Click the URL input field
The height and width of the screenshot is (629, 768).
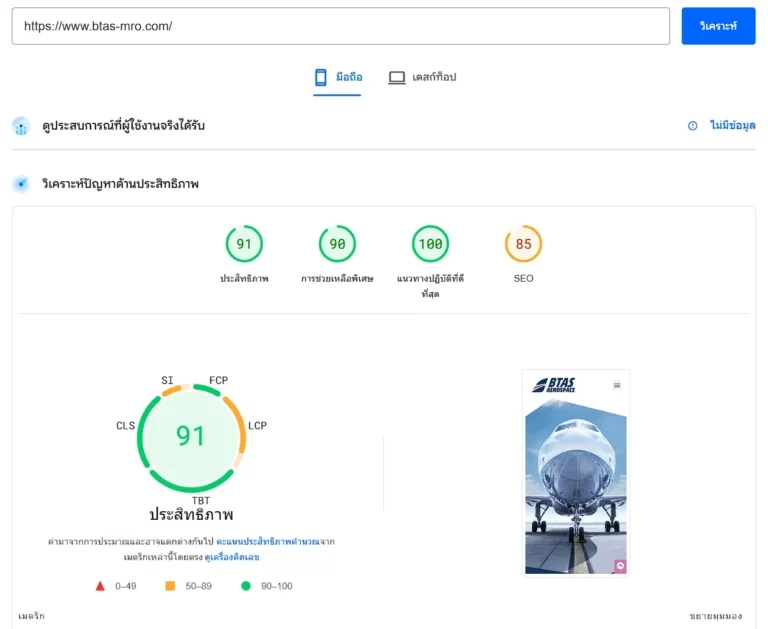click(x=341, y=26)
